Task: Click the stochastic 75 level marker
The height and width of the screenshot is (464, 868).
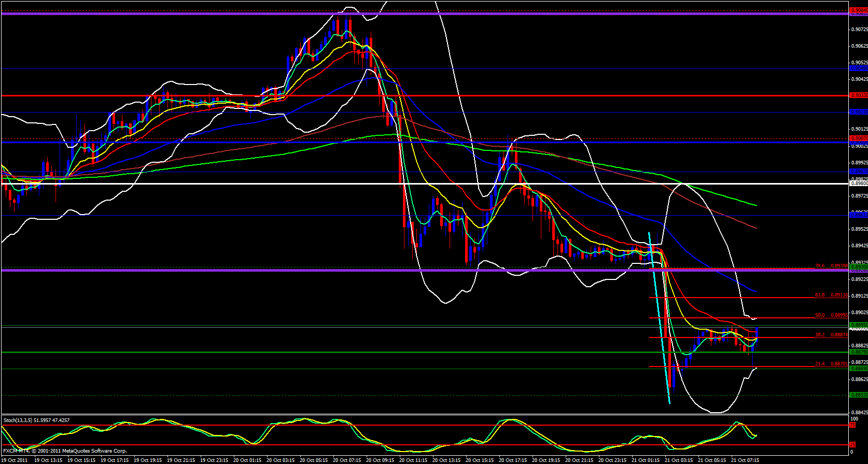Action: point(852,425)
